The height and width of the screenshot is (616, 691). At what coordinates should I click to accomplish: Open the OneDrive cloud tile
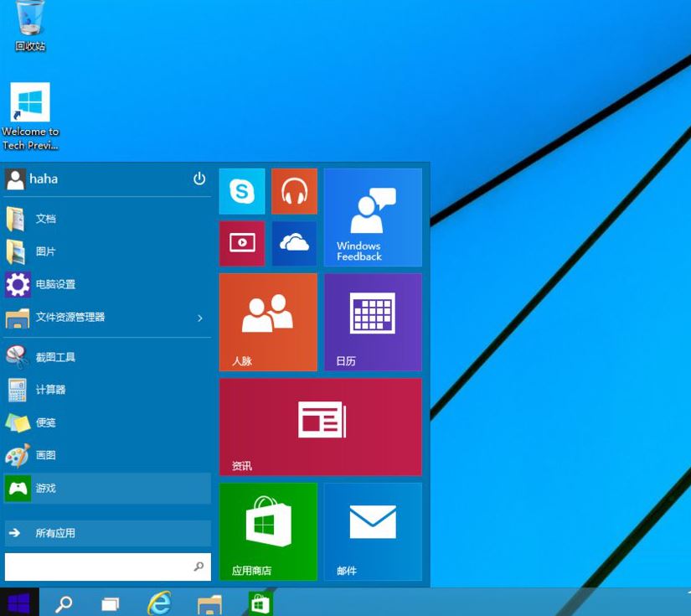294,243
